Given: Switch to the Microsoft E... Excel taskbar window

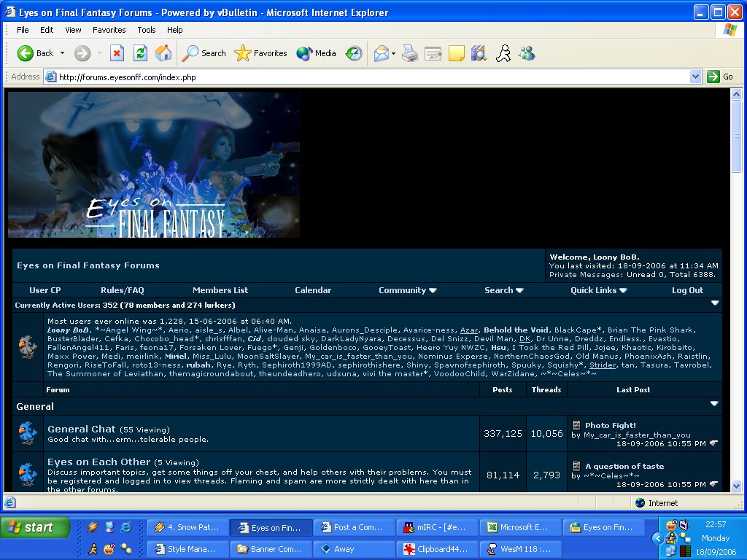Looking at the screenshot, I should coord(519,527).
